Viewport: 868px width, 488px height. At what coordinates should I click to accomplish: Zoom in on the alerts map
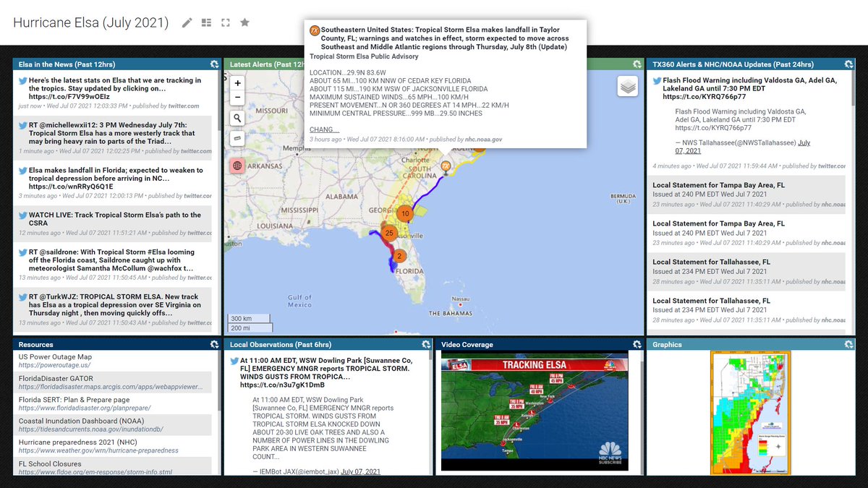tap(237, 83)
